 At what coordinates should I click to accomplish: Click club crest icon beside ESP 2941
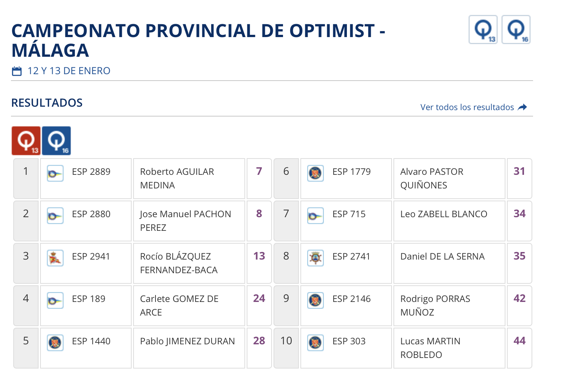(x=55, y=258)
